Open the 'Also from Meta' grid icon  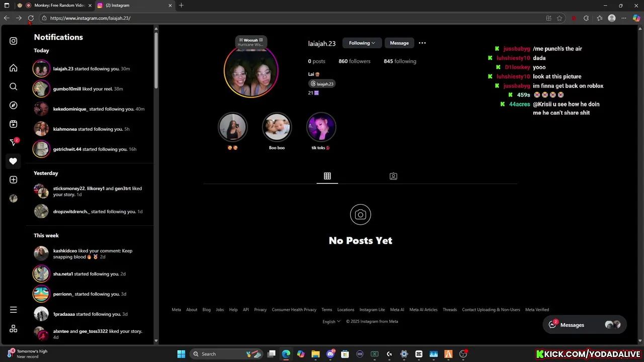14,328
